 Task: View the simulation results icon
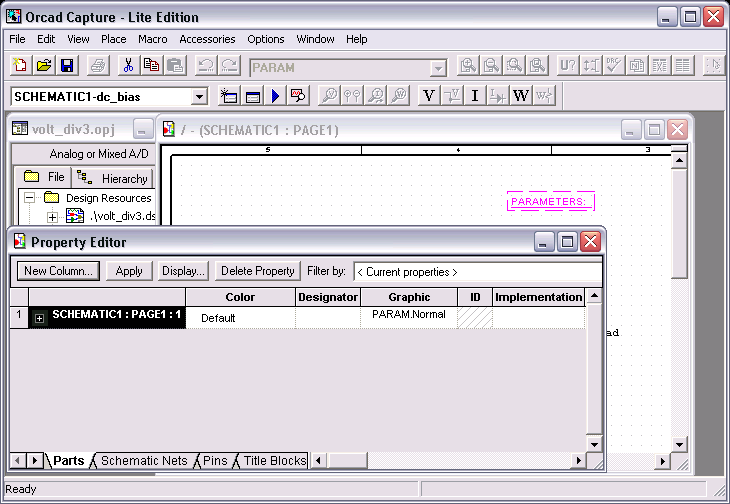(298, 96)
